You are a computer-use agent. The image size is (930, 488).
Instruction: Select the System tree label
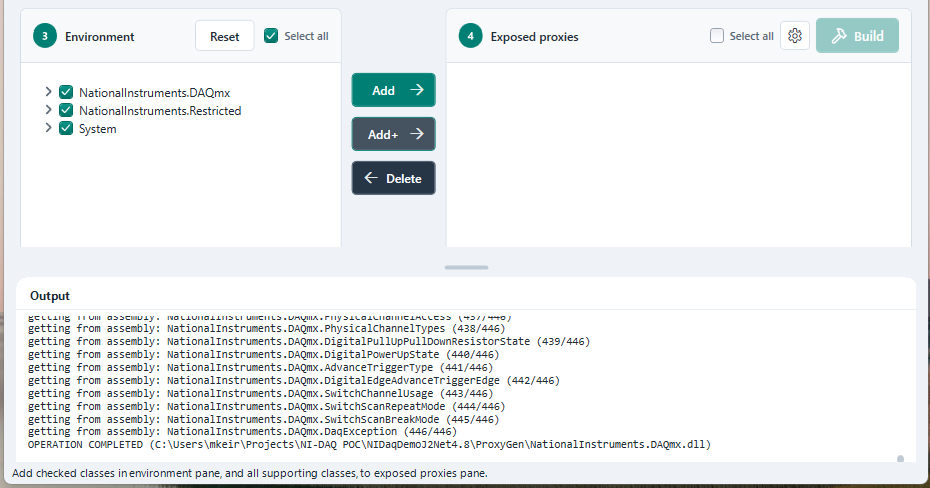coord(98,129)
